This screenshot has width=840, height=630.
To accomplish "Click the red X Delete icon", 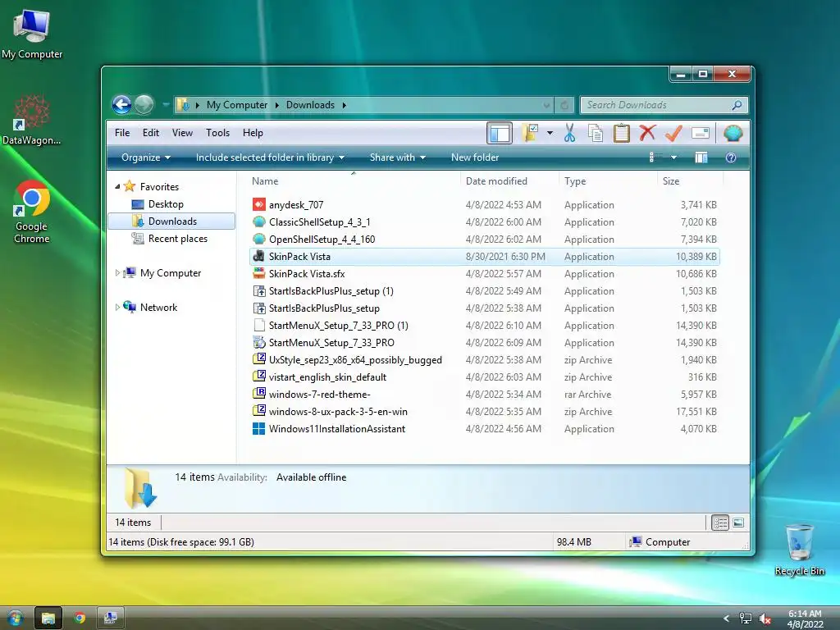I will (x=647, y=132).
